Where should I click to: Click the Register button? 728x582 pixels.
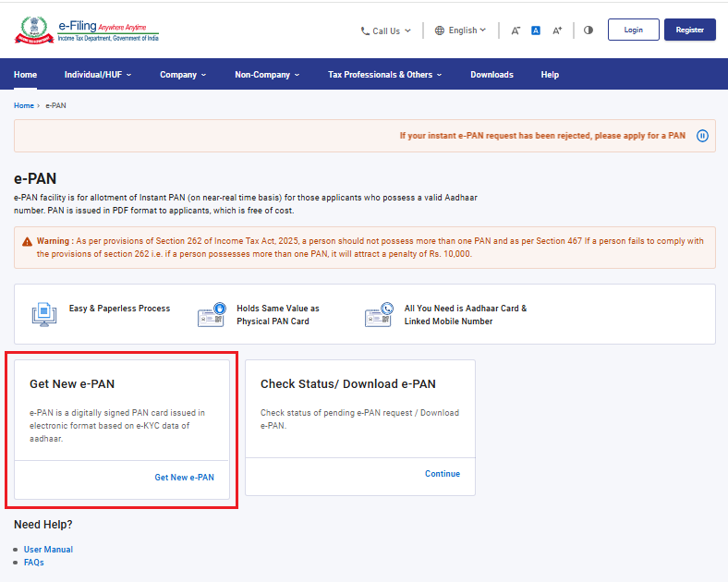pos(689,30)
